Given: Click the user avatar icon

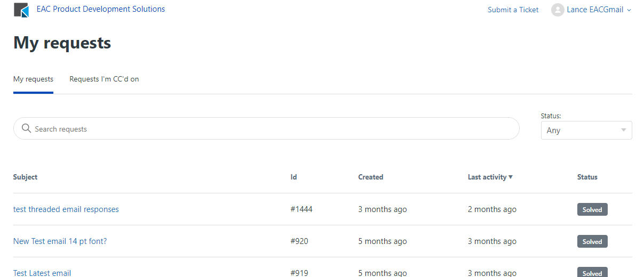Looking at the screenshot, I should [x=558, y=10].
